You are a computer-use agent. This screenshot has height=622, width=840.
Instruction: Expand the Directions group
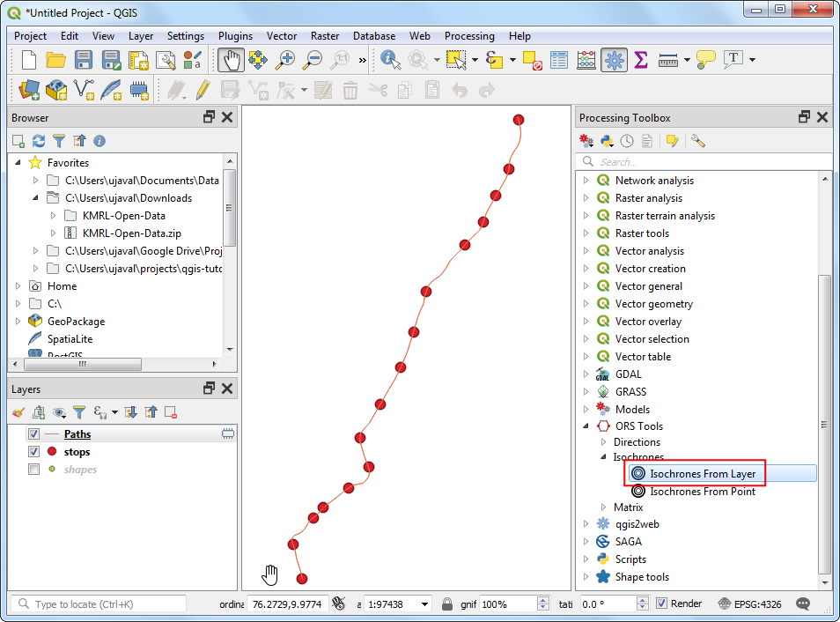(x=603, y=442)
